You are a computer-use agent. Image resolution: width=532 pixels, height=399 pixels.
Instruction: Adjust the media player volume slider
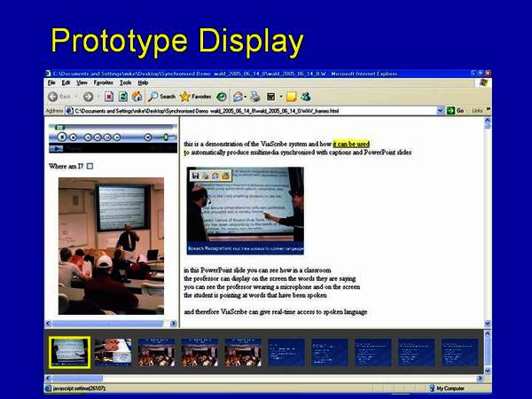tap(165, 137)
